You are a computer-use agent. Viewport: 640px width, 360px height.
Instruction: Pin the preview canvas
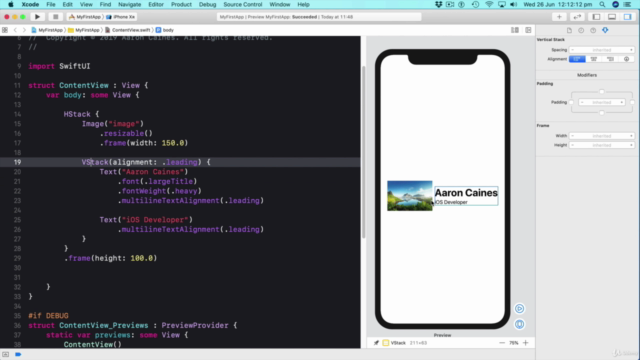click(376, 343)
